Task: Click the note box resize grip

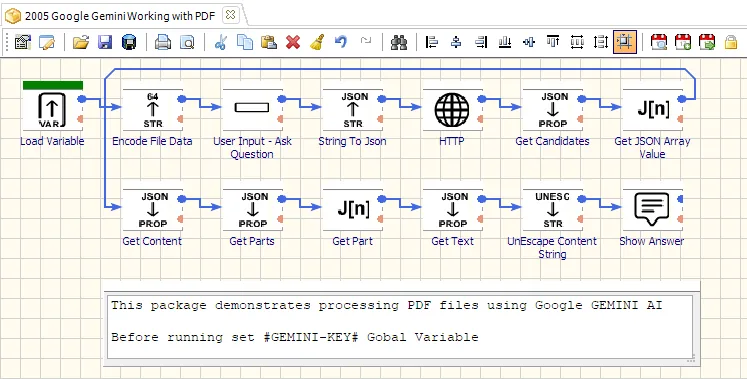Action: [x=691, y=360]
